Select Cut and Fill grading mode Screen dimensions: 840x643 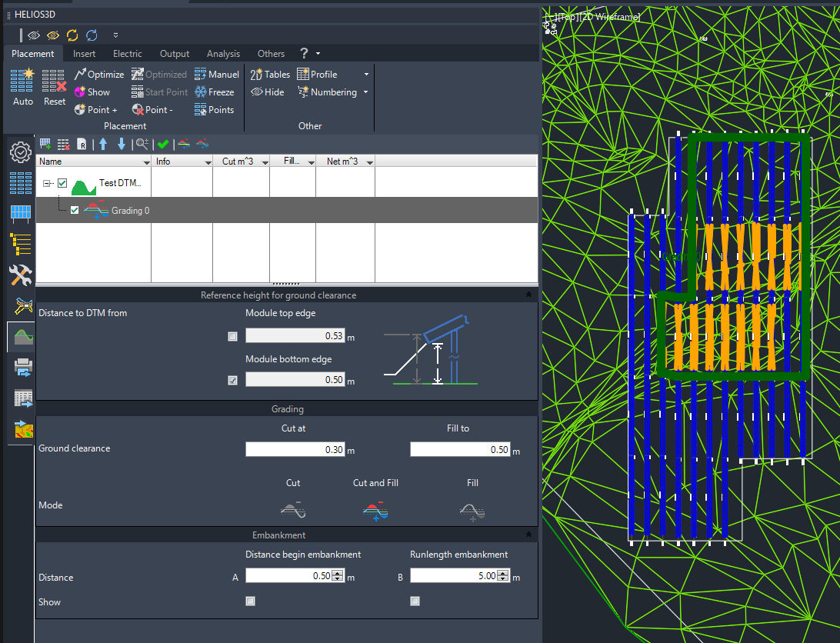click(x=375, y=511)
